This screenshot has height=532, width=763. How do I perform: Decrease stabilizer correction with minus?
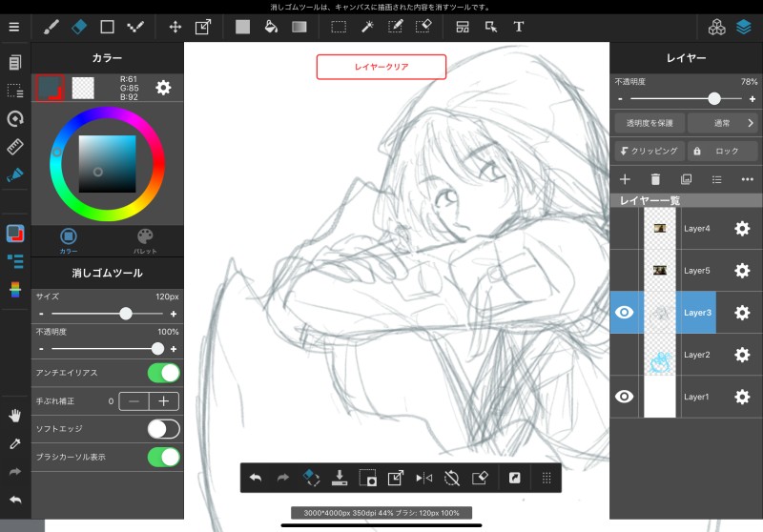tap(134, 401)
